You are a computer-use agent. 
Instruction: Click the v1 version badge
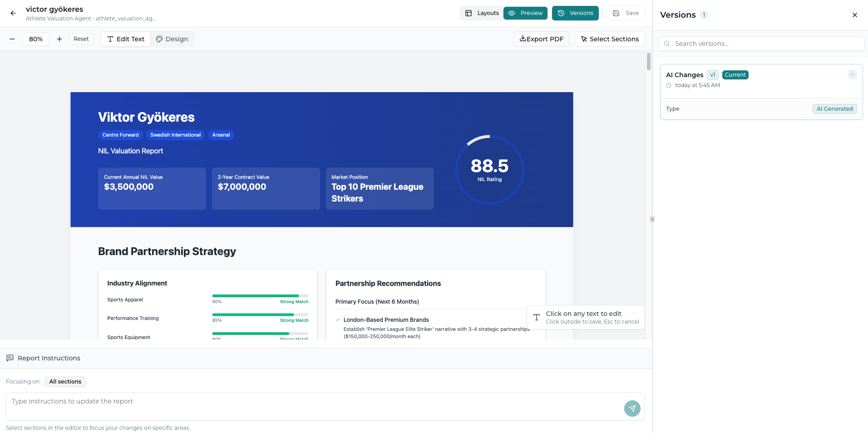point(713,75)
